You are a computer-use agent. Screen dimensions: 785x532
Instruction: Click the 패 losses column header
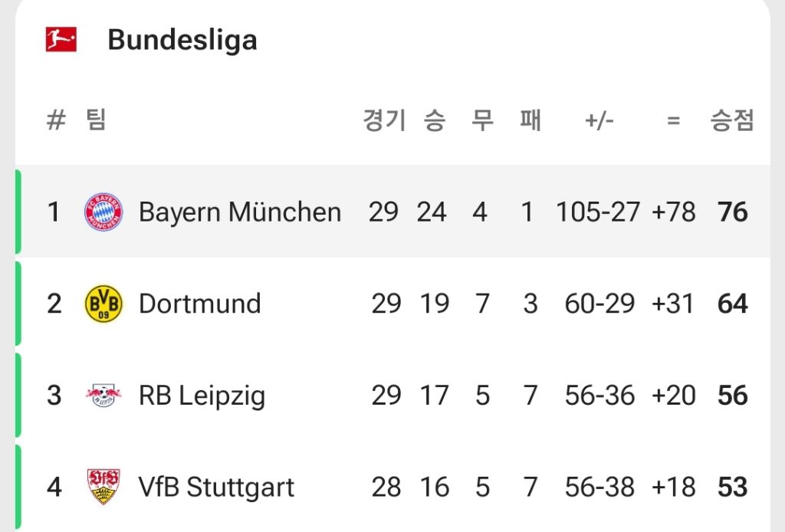pos(530,120)
